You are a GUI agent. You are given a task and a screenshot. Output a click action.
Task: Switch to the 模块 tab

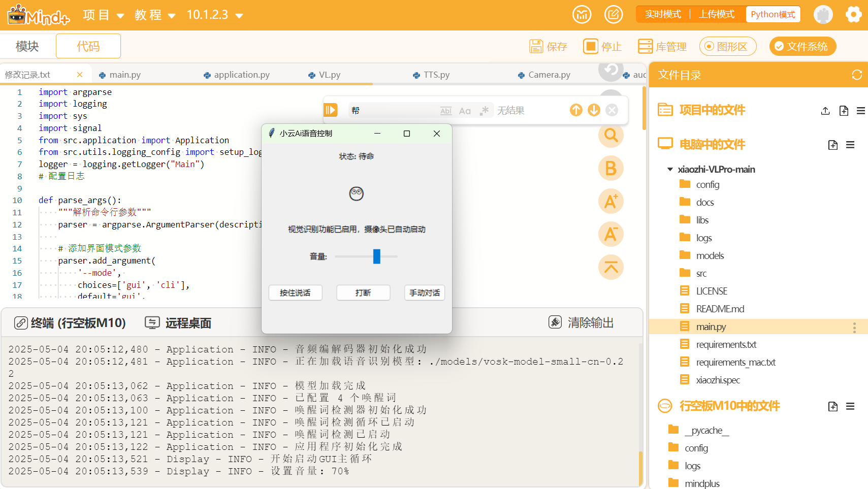[x=27, y=46]
